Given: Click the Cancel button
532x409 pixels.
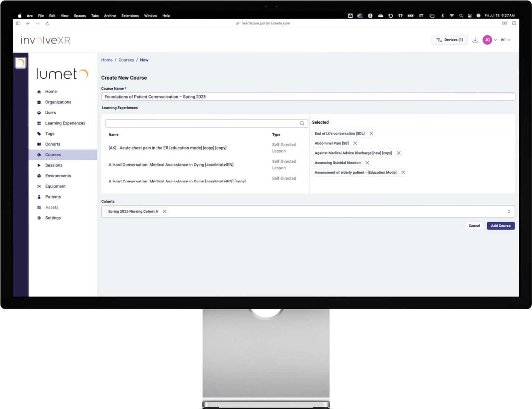Looking at the screenshot, I should tap(474, 226).
